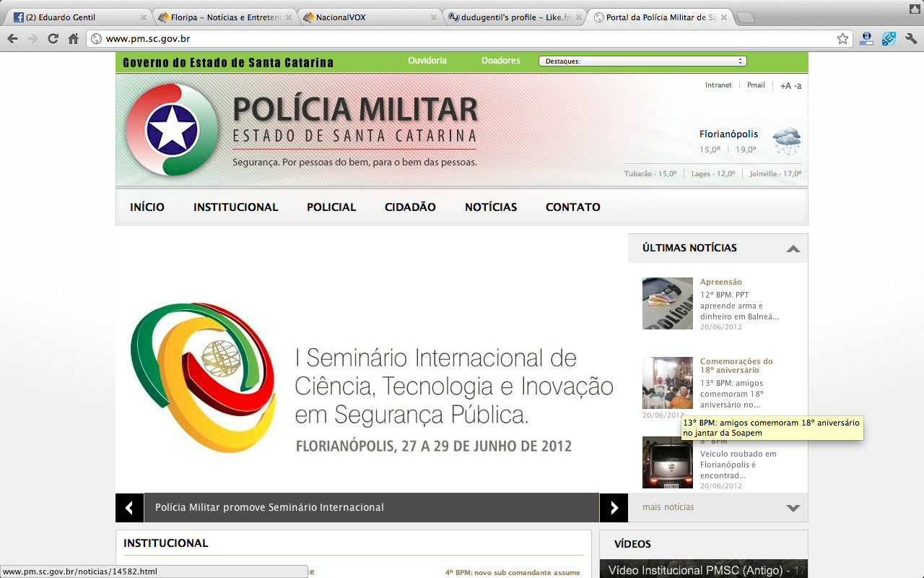Open the INSTITUCIONAL menu item

tap(235, 207)
